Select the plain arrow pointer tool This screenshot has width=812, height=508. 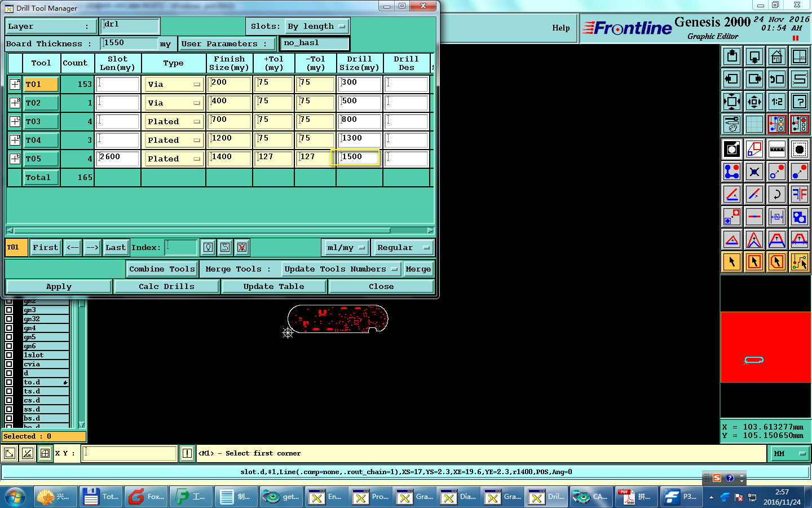[732, 262]
